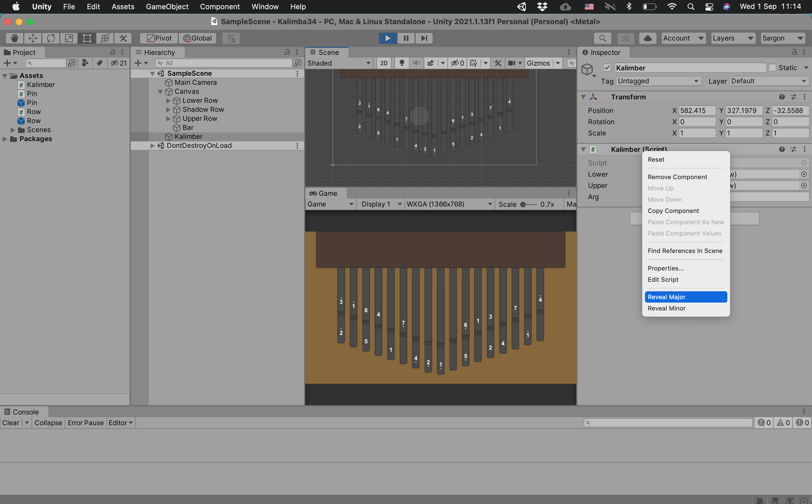Click the Layers dropdown in top toolbar
The height and width of the screenshot is (504, 812).
(733, 38)
